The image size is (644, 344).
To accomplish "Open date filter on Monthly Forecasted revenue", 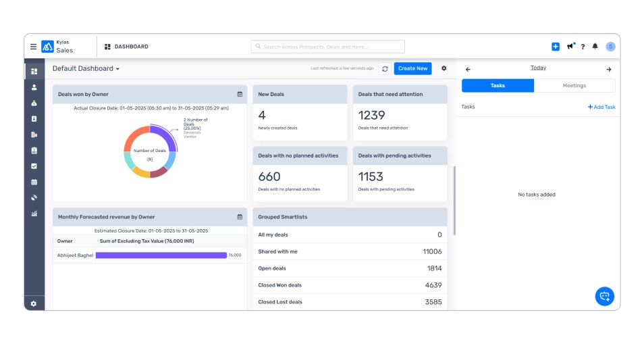I will click(240, 217).
